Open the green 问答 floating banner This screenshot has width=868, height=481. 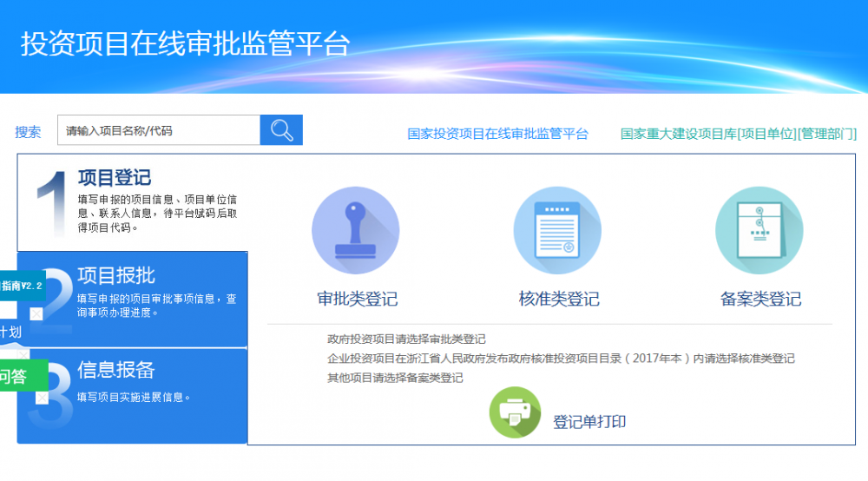(x=16, y=376)
